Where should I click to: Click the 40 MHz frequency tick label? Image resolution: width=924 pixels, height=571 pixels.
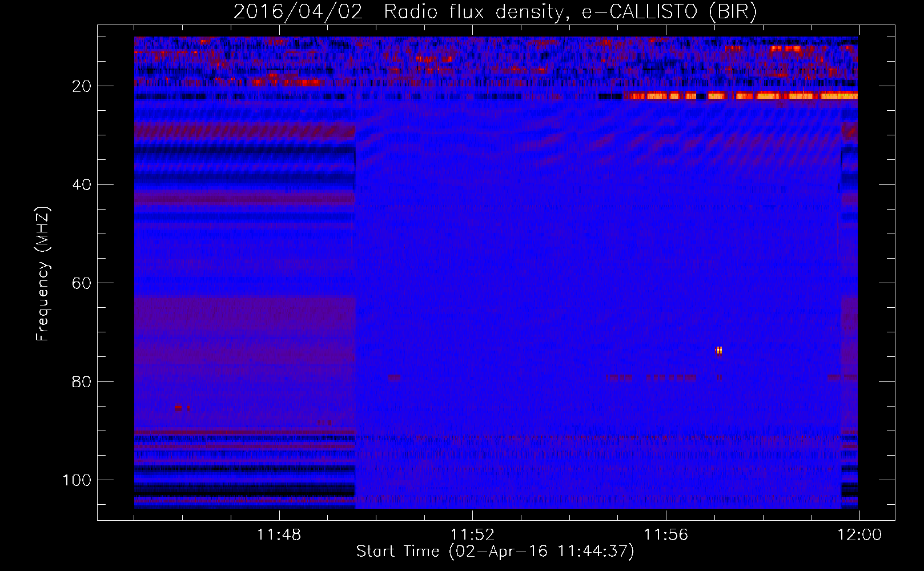pyautogui.click(x=82, y=185)
